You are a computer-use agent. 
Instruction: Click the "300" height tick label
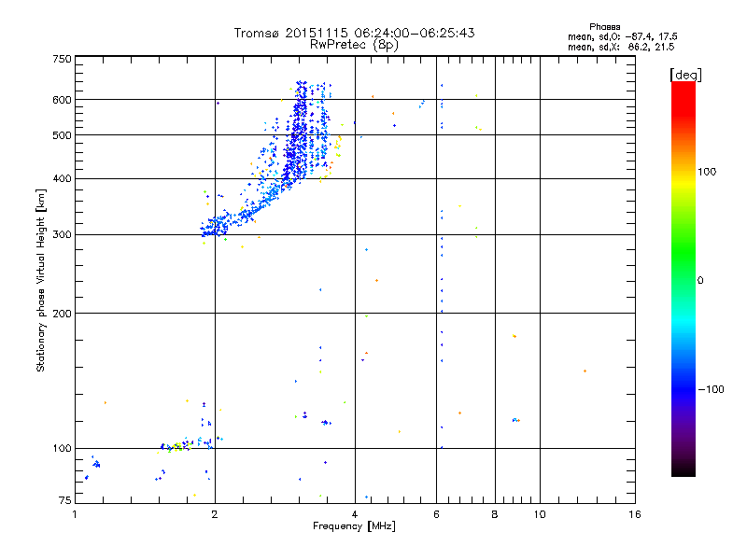coord(62,235)
